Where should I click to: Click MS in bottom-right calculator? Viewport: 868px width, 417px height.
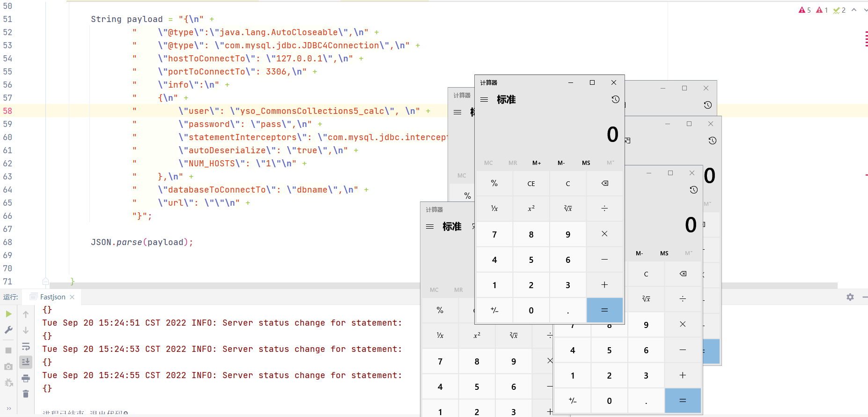coord(664,253)
